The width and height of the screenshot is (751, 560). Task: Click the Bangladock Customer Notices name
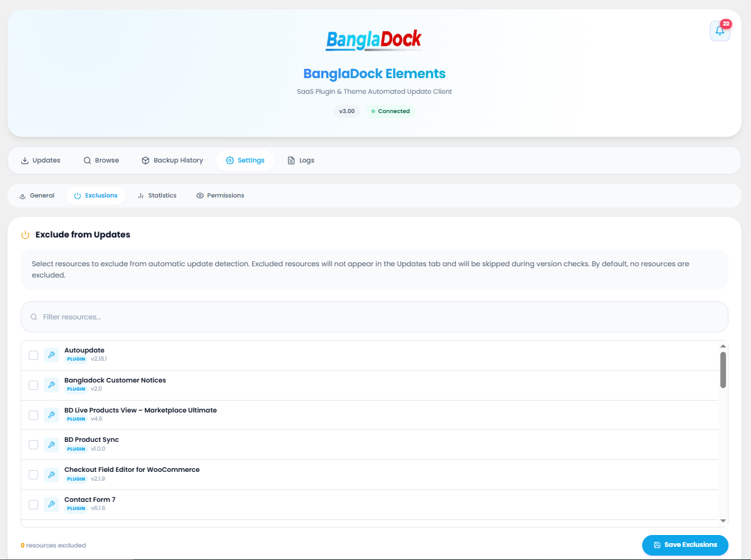115,381
